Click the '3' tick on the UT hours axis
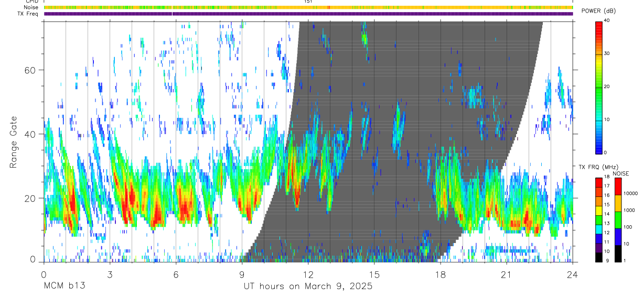 pyautogui.click(x=110, y=274)
